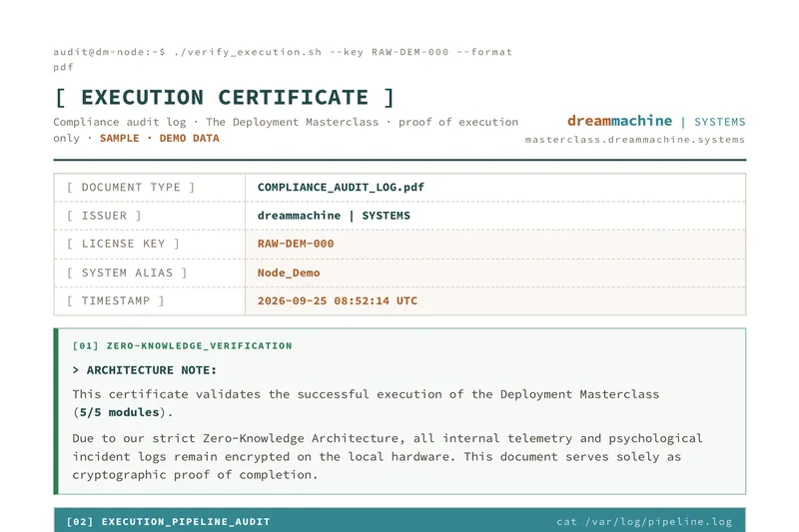Click the SAMPLE · DEMO DATA notice
Image resolution: width=799 pixels, height=532 pixels.
tap(160, 139)
